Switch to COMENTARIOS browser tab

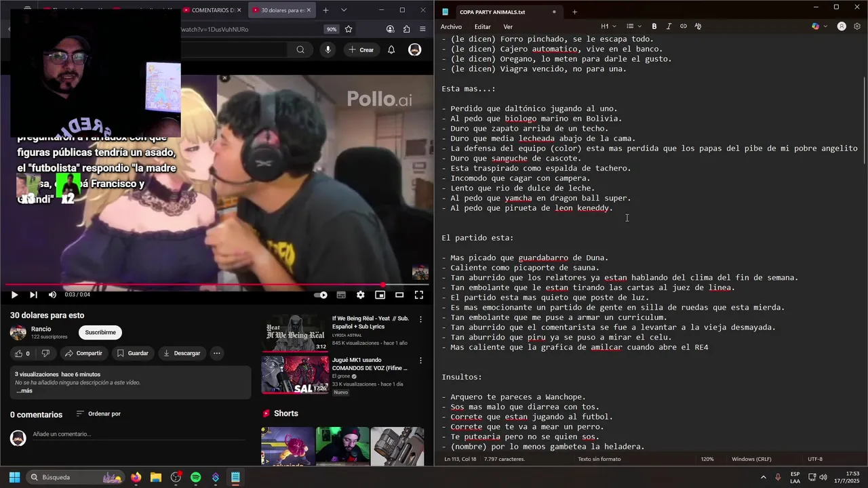212,10
